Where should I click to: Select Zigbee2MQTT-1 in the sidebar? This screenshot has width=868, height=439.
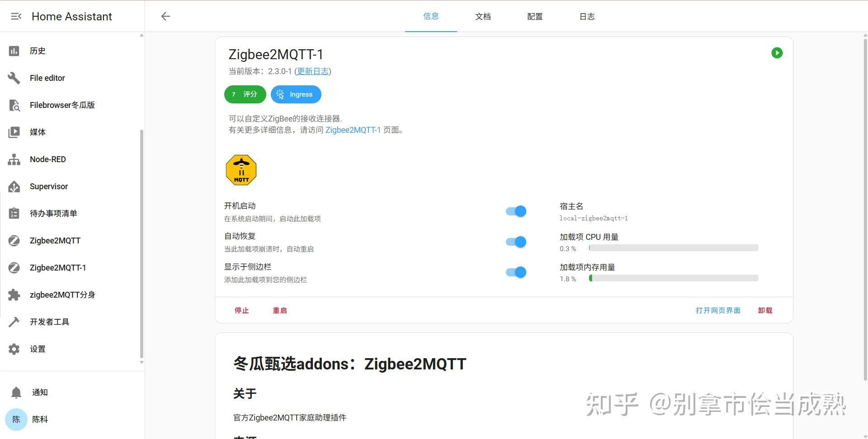click(57, 267)
